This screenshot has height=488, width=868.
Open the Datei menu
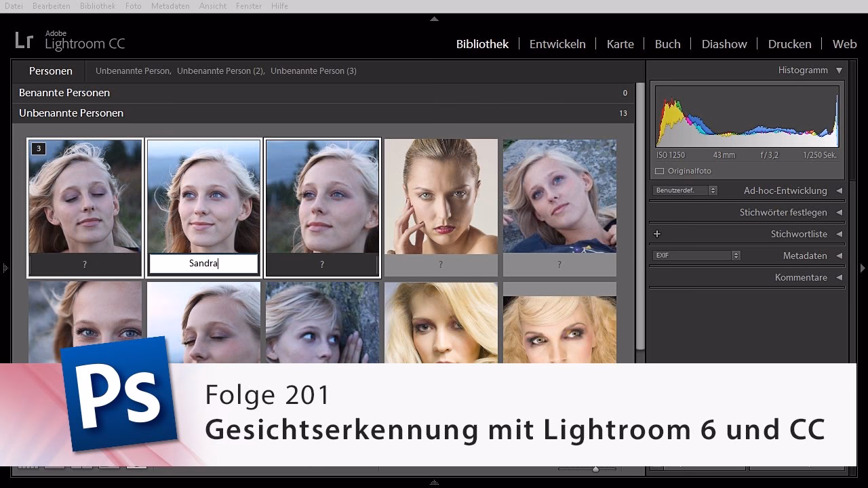pyautogui.click(x=14, y=6)
